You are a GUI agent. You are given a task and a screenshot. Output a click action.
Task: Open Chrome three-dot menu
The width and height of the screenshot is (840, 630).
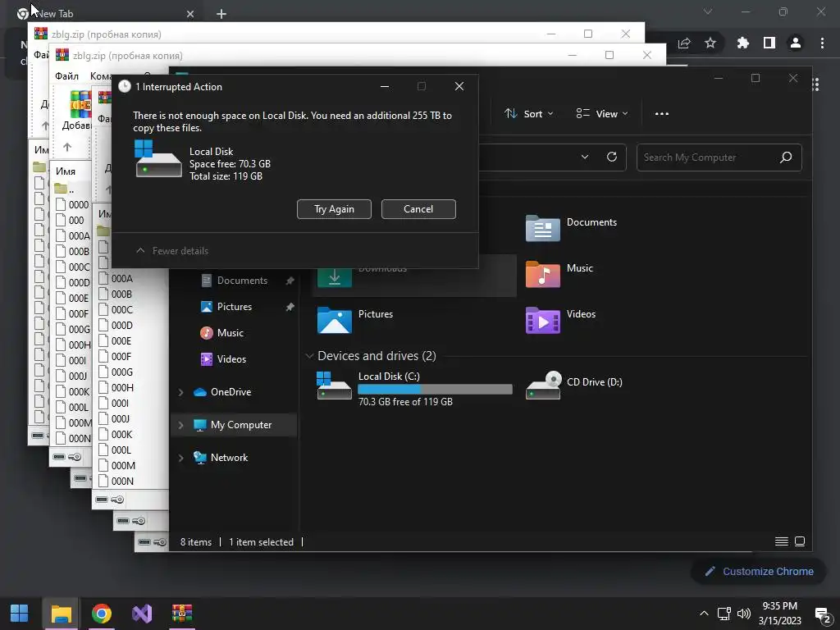coord(822,43)
